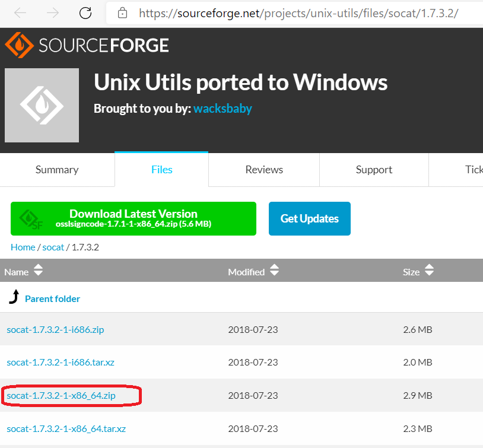
Task: Open socat-1.7.3.2-1-x86_64.zip file link
Action: tap(61, 395)
